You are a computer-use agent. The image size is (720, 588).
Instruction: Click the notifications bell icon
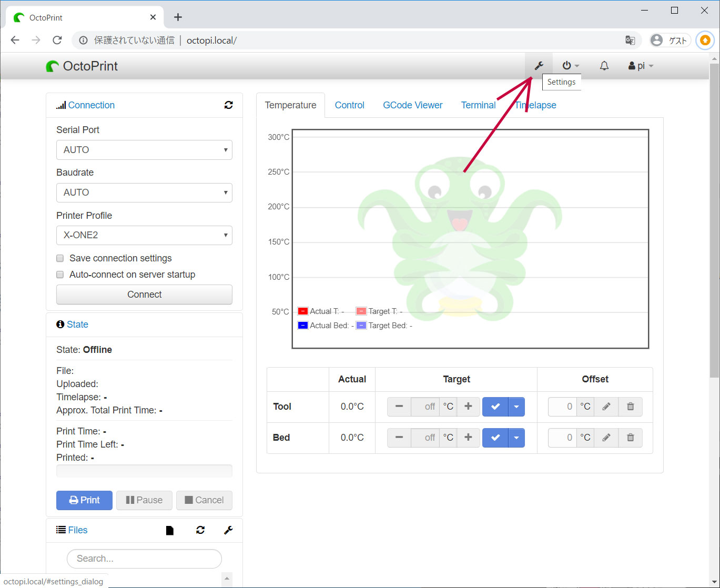604,66
